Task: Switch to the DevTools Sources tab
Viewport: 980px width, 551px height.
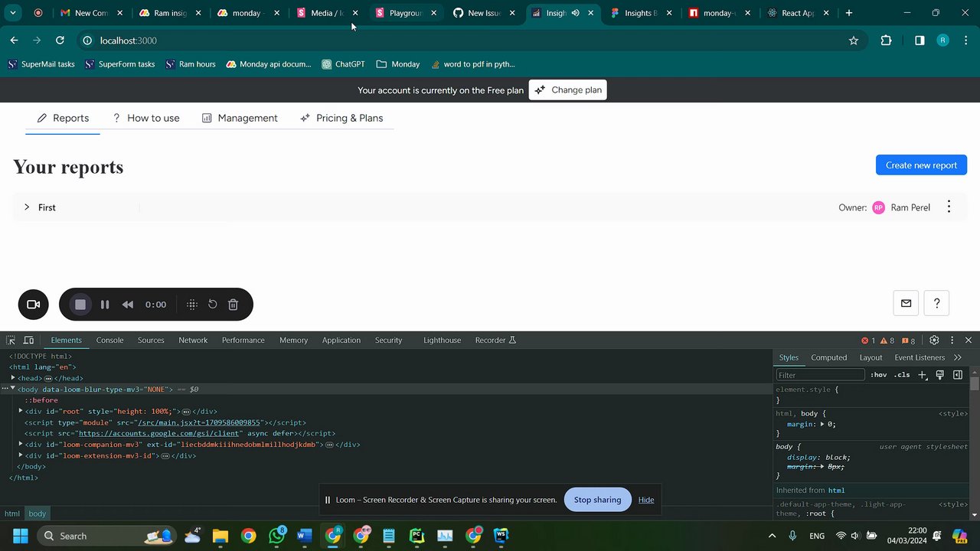Action: (x=151, y=341)
